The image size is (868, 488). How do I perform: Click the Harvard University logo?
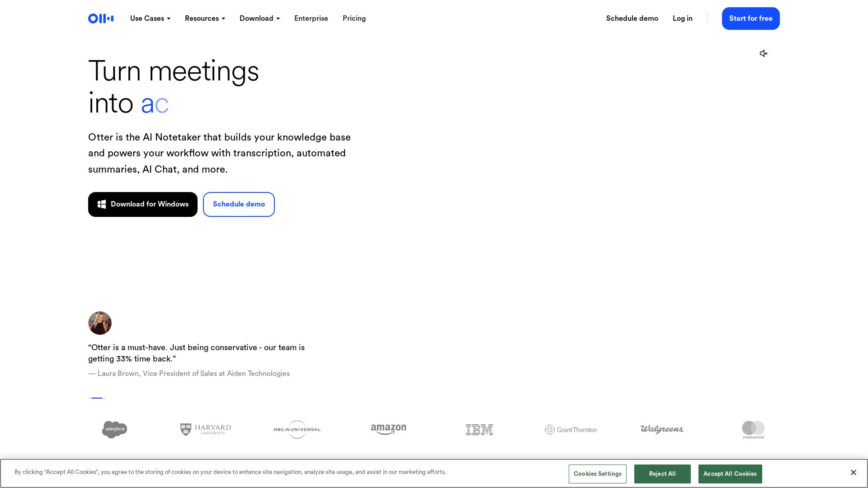pos(206,429)
